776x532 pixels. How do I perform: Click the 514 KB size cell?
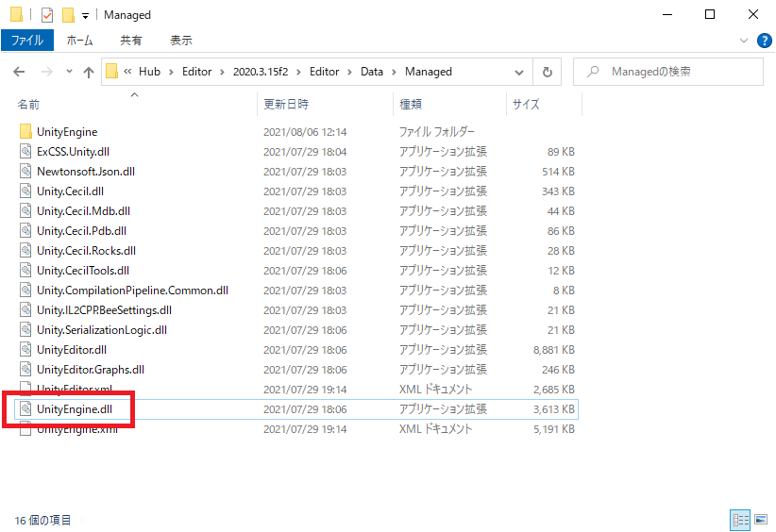(x=558, y=172)
